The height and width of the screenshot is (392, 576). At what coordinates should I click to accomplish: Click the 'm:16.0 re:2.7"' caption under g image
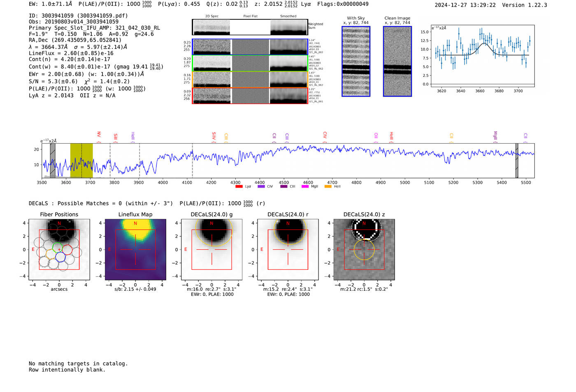pos(211,289)
